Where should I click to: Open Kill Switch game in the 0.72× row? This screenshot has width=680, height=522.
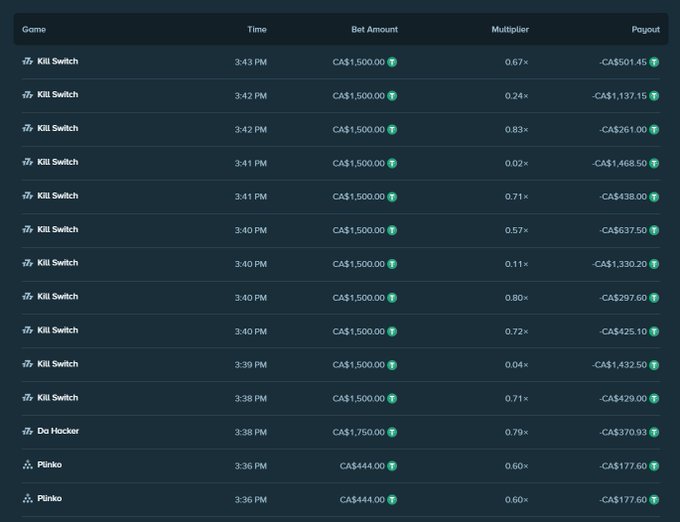(x=58, y=330)
